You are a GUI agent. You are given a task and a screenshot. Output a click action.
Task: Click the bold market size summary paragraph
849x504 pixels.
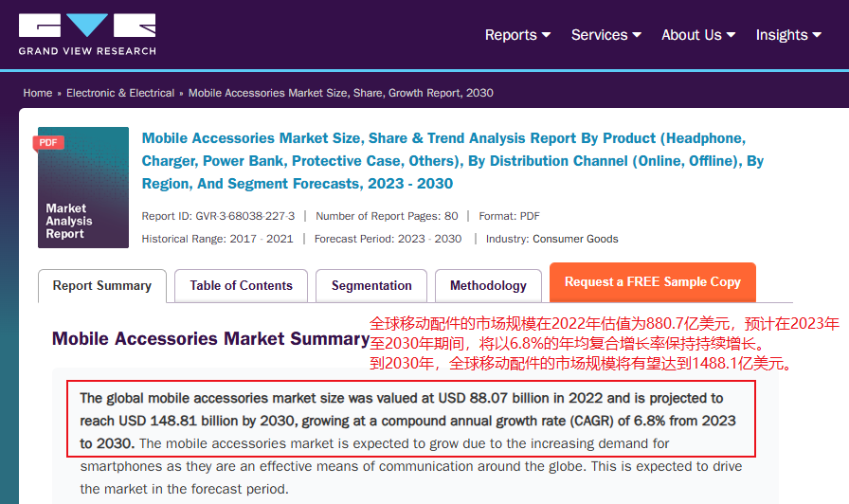[407, 421]
